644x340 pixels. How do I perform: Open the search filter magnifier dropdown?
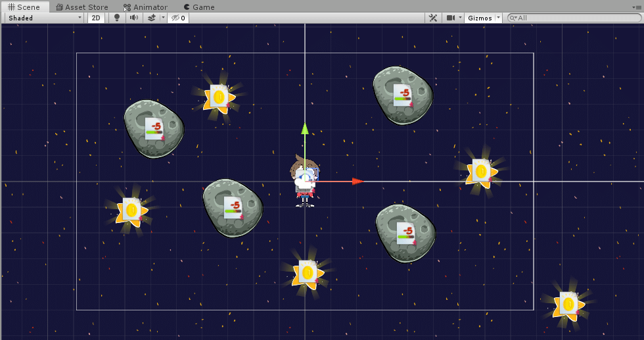tap(513, 18)
